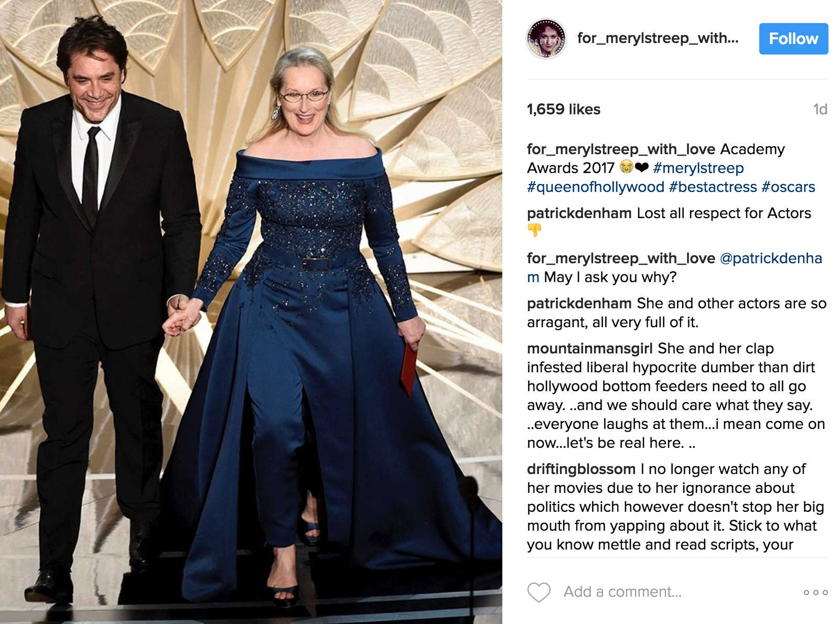Screen dimensions: 840x624
Task: Open driftingblossom's profile
Action: coord(581,469)
